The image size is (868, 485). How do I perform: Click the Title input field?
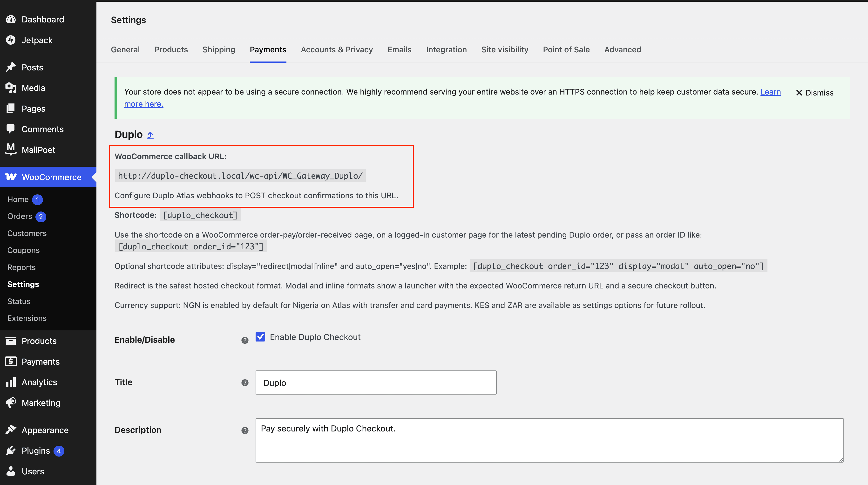tap(376, 383)
